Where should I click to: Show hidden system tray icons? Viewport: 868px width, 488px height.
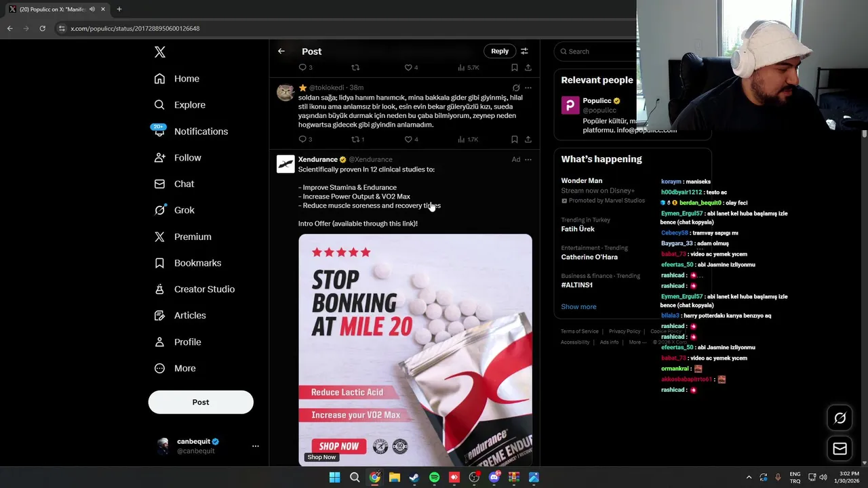tap(749, 477)
